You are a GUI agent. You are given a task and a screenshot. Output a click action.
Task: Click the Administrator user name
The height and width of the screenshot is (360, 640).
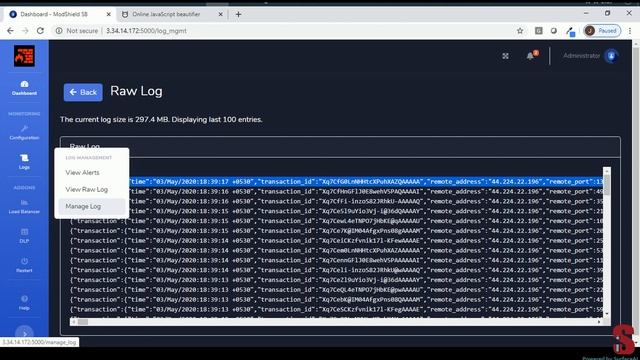point(581,56)
